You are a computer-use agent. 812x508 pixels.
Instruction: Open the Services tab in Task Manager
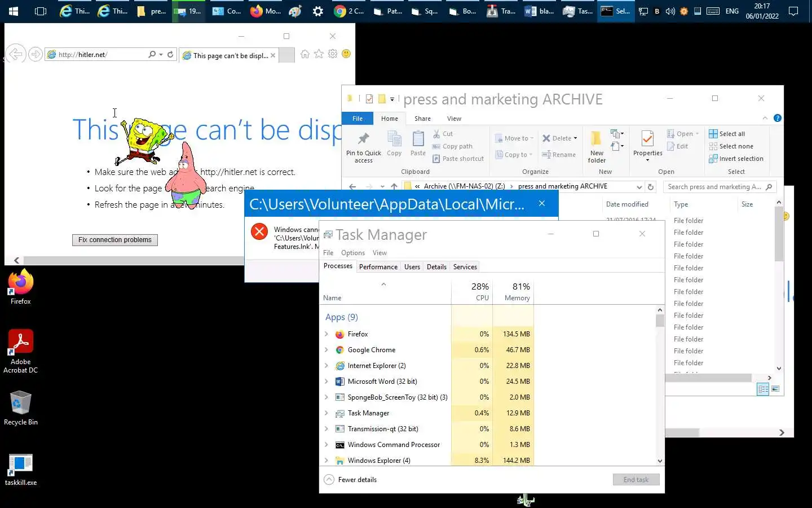(x=465, y=267)
